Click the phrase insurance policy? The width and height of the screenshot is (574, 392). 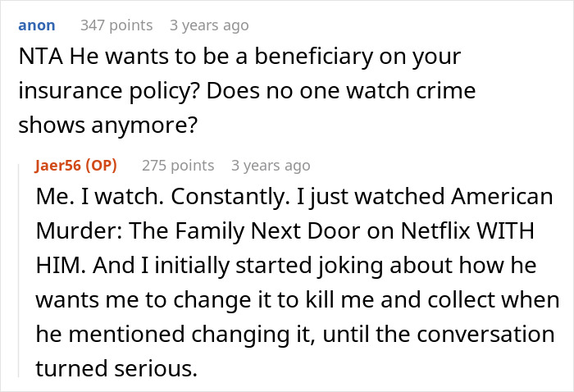109,91
